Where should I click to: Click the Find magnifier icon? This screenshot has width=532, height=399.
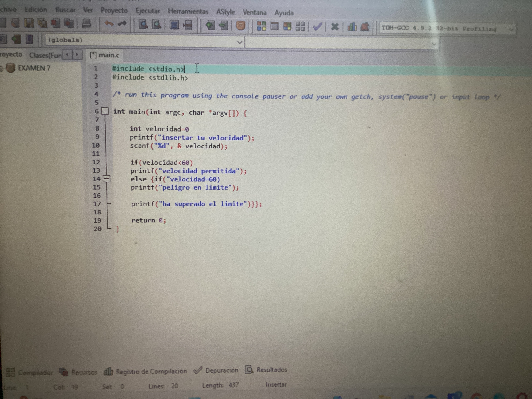144,24
